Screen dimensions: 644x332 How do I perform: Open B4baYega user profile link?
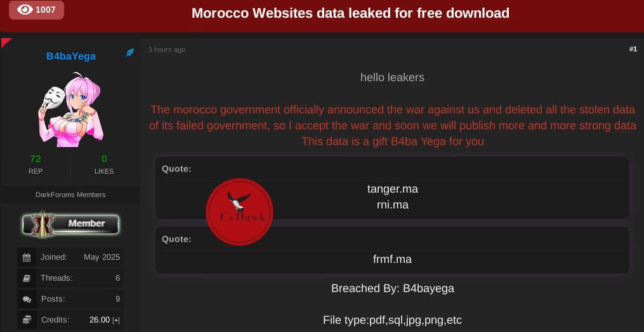71,56
